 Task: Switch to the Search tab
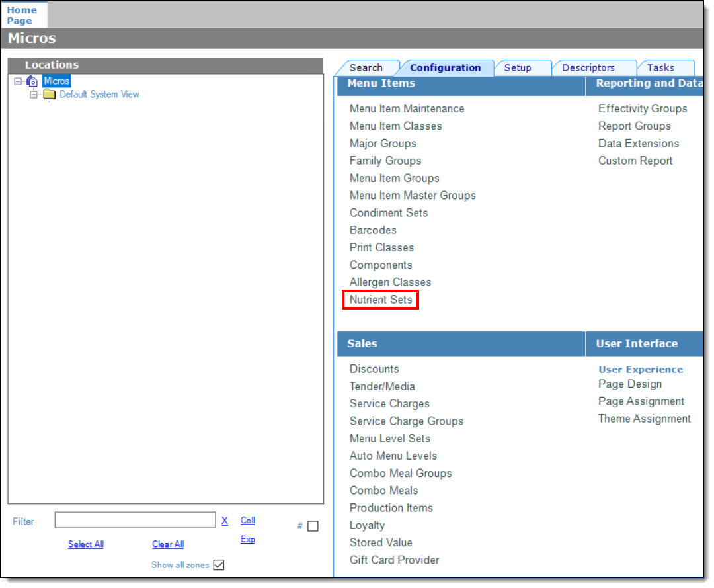[x=366, y=68]
